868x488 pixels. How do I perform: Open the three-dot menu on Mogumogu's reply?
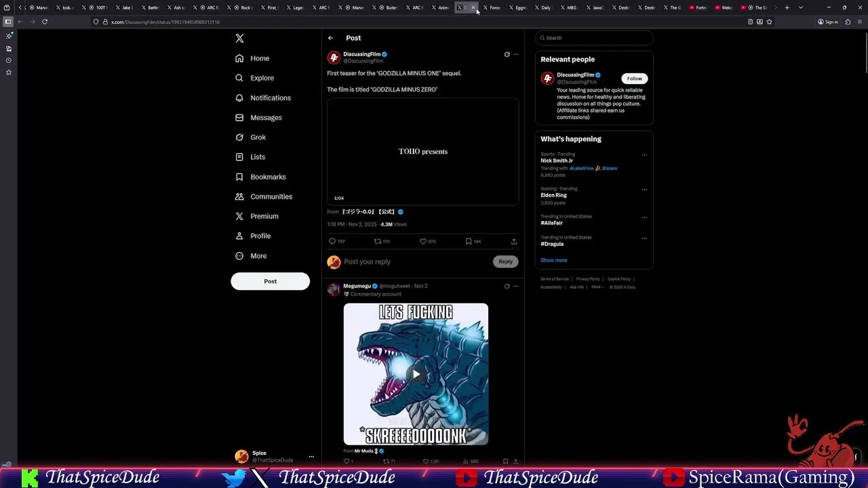(515, 286)
